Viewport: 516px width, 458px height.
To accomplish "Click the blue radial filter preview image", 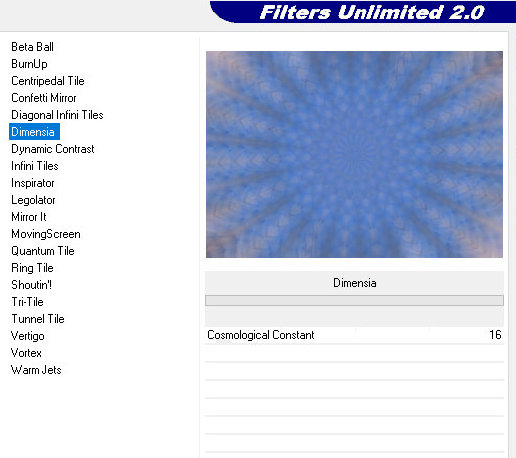I will pyautogui.click(x=354, y=154).
